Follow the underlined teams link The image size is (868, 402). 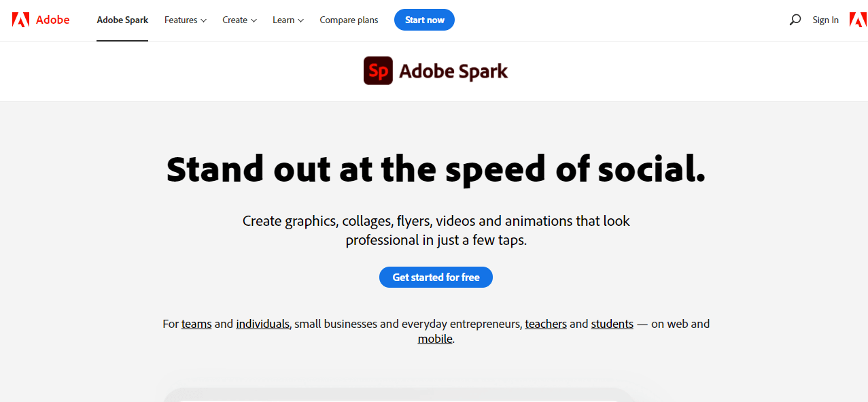tap(196, 324)
